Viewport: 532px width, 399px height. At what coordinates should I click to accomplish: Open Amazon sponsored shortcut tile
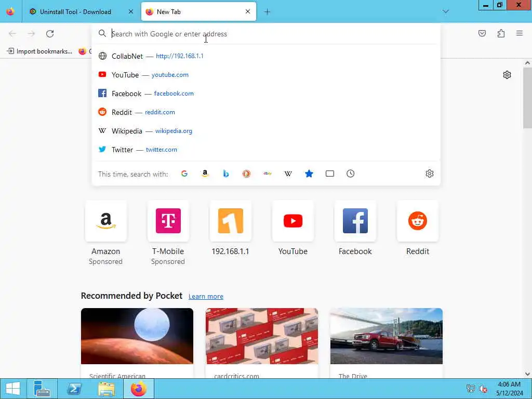click(106, 221)
